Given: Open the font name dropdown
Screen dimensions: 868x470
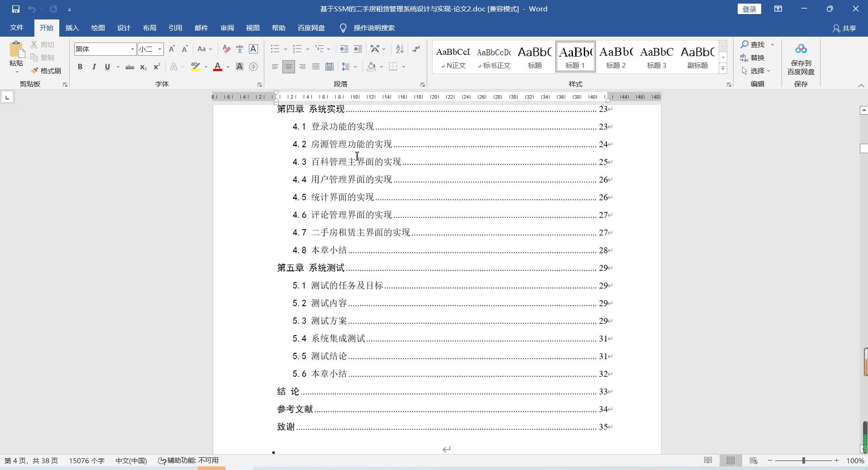Looking at the screenshot, I should click(x=132, y=49).
